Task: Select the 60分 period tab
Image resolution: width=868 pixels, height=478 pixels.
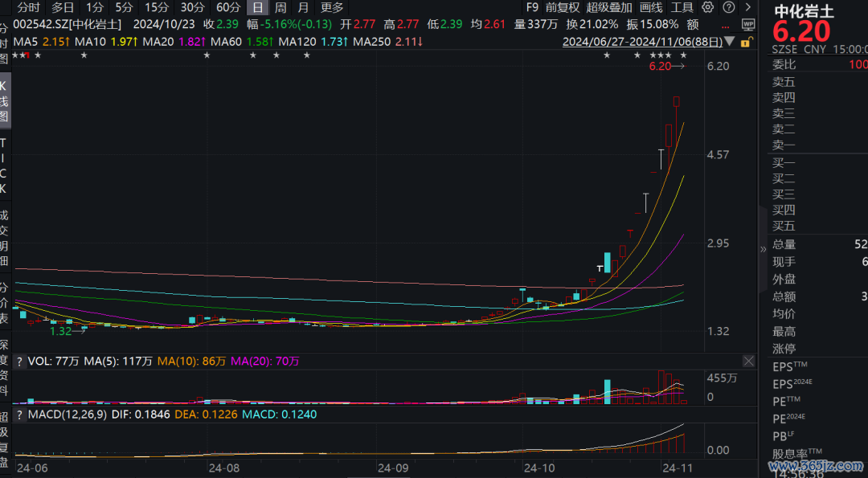Action: click(x=228, y=7)
